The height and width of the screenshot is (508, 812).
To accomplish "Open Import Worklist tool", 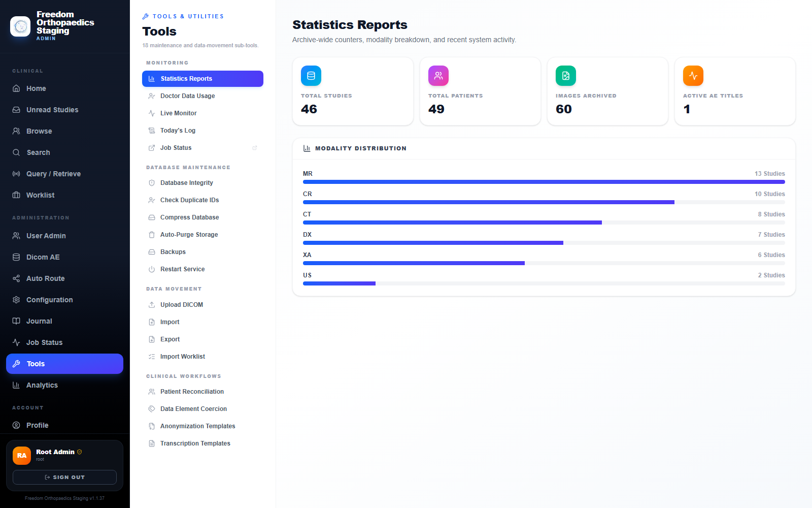I will [202, 357].
